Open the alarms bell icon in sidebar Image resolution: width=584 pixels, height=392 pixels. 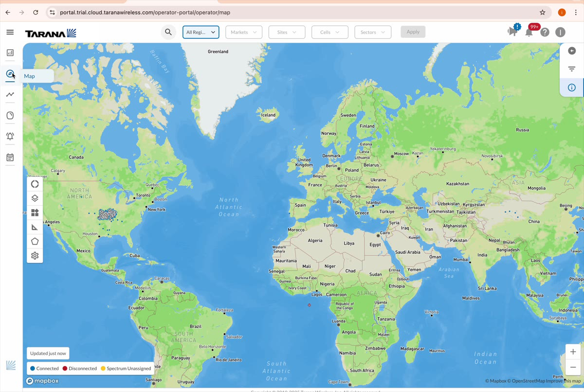pyautogui.click(x=10, y=136)
